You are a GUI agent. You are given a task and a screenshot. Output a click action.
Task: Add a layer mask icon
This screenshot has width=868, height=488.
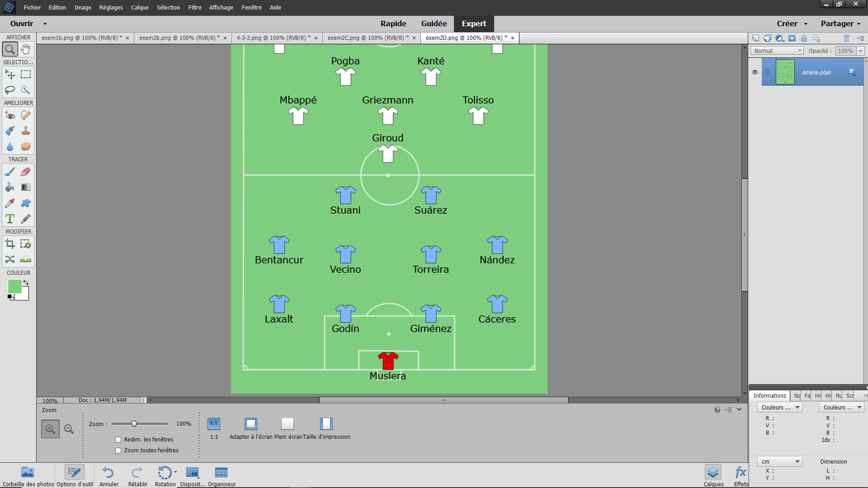[x=792, y=38]
